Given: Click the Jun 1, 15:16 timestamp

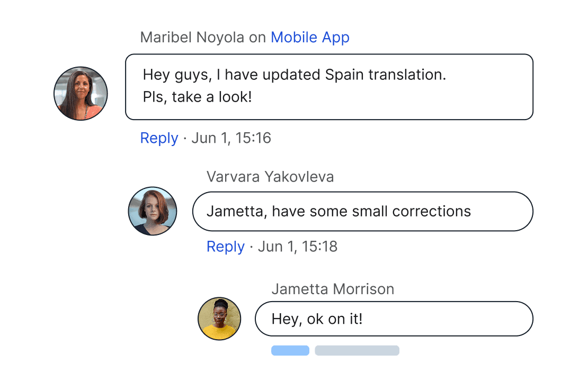Looking at the screenshot, I should coord(230,138).
